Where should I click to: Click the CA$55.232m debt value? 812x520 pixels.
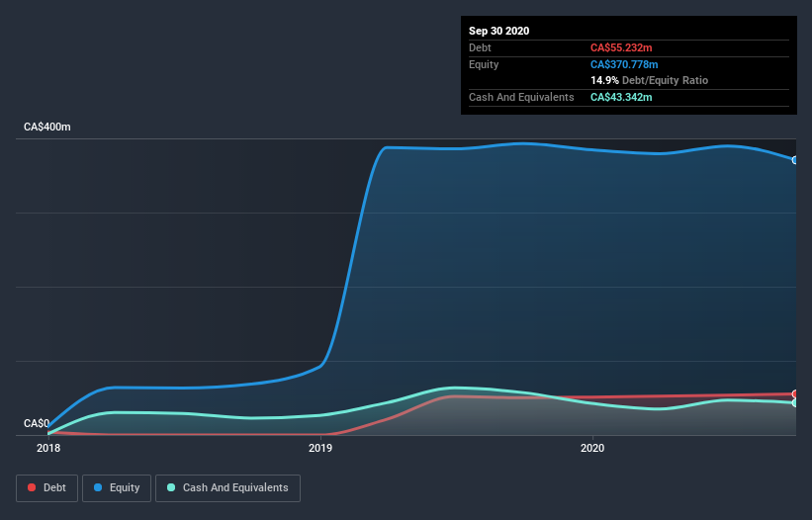click(x=621, y=47)
